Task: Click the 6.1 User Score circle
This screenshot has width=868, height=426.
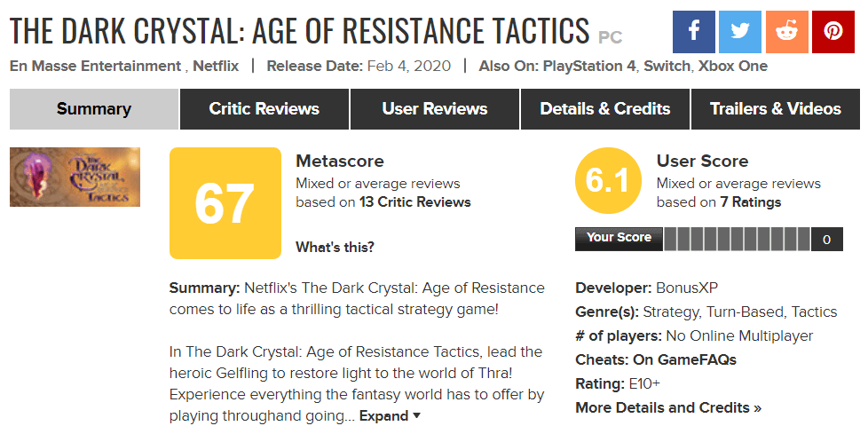Action: (608, 181)
